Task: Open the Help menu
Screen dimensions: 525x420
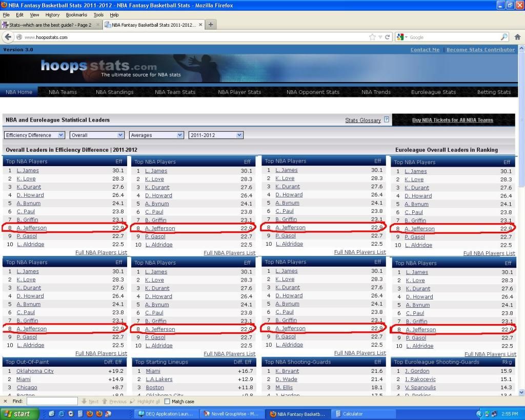Action: click(x=114, y=15)
